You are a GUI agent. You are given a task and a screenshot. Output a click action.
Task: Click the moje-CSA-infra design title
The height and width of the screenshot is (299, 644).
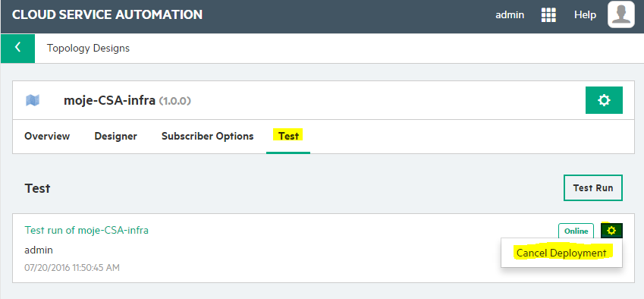[109, 101]
